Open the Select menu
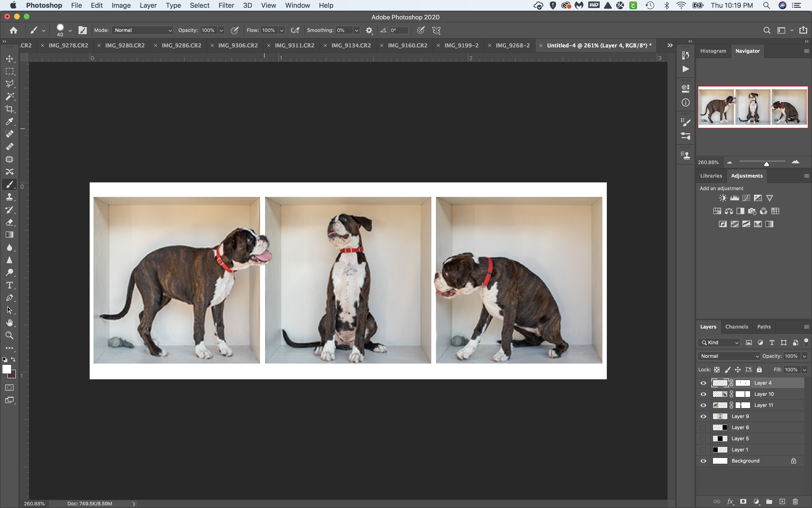This screenshot has height=508, width=812. (199, 5)
